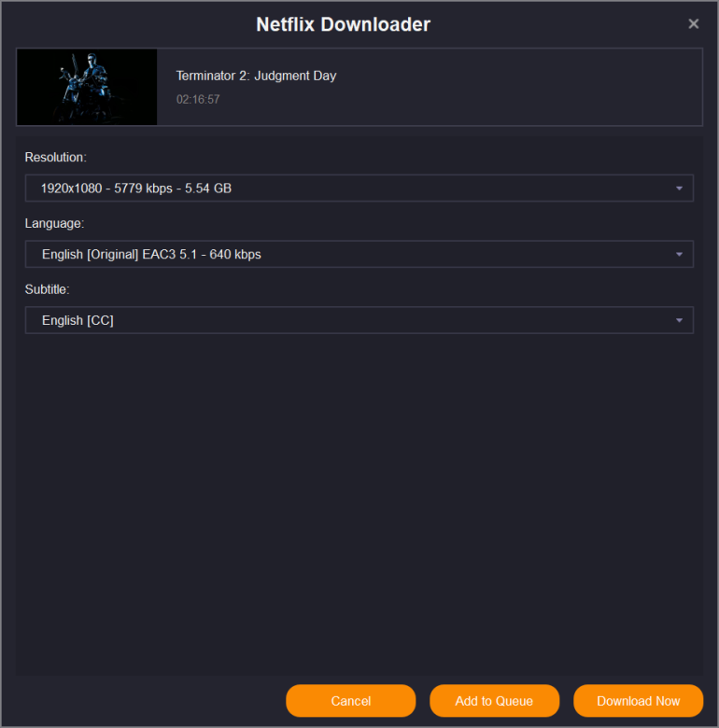The width and height of the screenshot is (719, 728).
Task: Click the title text Terminator 2: Judgment Day
Action: point(256,76)
